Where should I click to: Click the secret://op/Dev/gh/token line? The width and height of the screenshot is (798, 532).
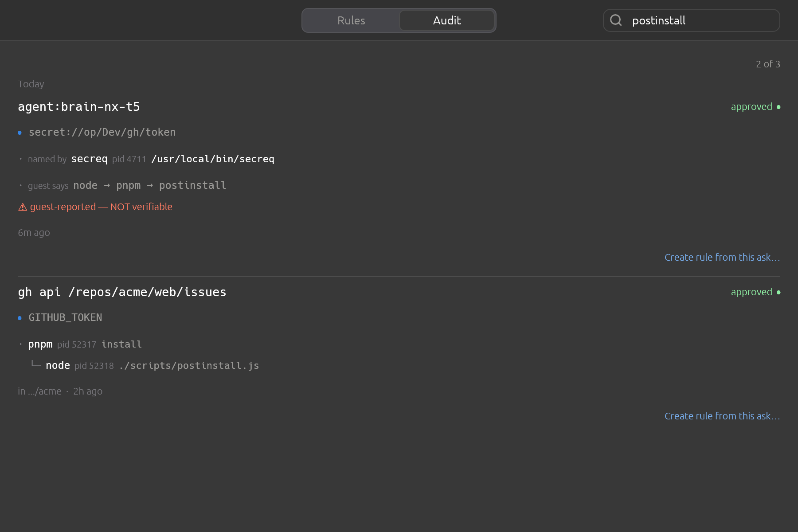click(102, 132)
